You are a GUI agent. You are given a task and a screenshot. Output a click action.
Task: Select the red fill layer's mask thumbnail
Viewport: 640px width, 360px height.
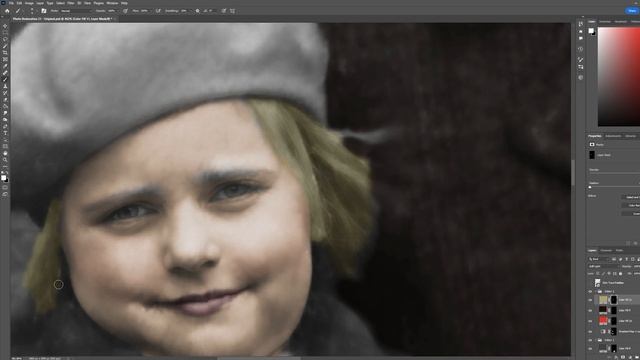(x=614, y=321)
